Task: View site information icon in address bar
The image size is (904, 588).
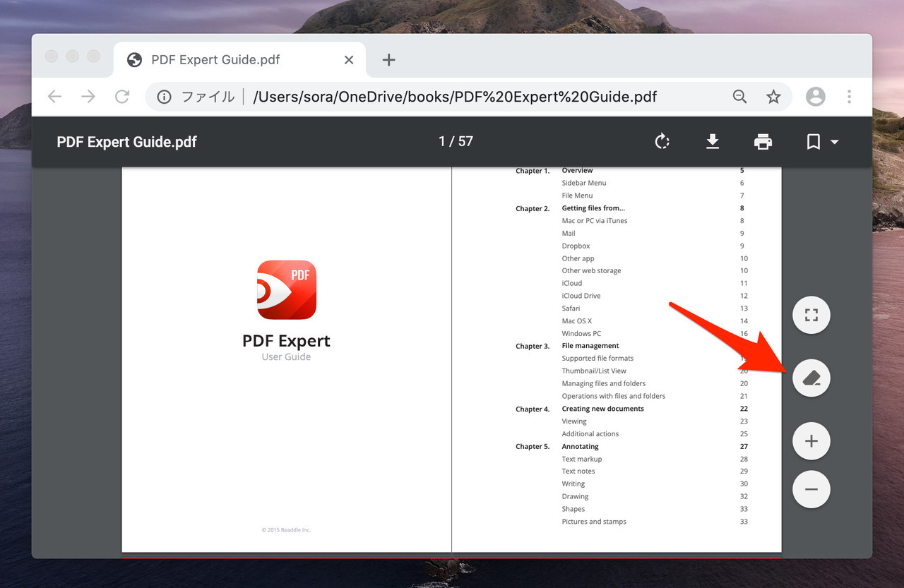Action: [x=164, y=97]
